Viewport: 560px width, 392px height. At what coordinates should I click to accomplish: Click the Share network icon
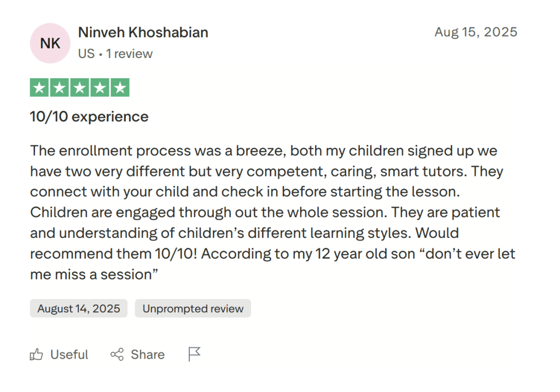pyautogui.click(x=116, y=354)
